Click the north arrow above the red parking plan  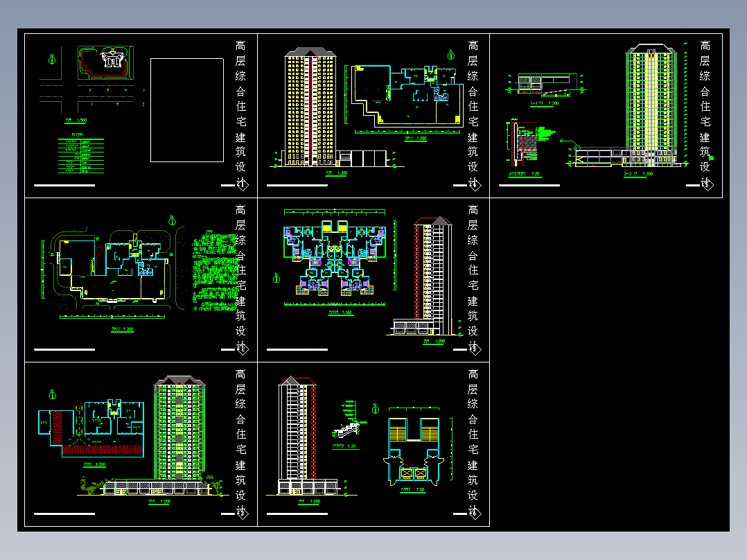[x=53, y=394]
